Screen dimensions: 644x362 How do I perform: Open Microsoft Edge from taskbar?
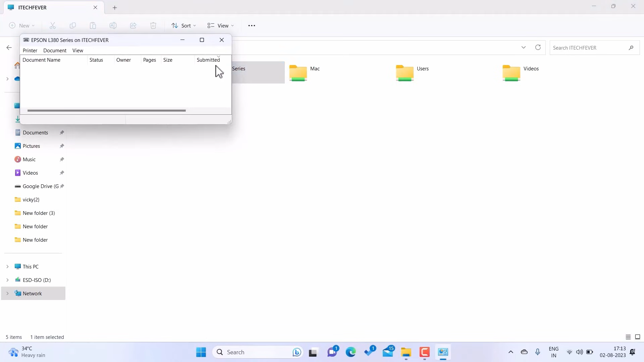click(x=351, y=352)
